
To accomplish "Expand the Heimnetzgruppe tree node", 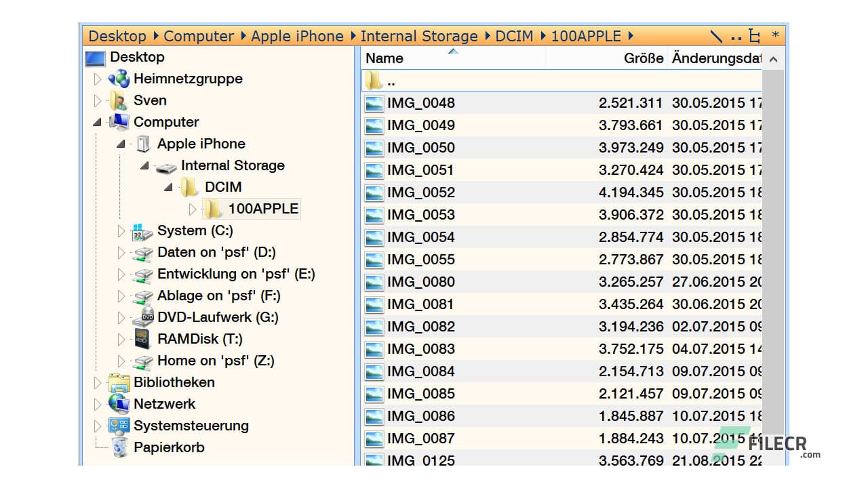I will [97, 79].
